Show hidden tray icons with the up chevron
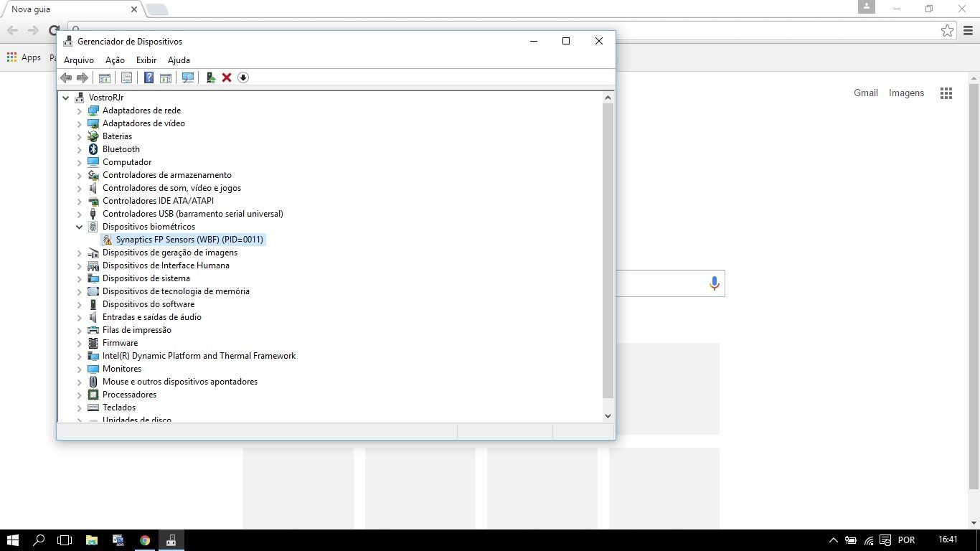This screenshot has width=980, height=551. click(x=833, y=540)
